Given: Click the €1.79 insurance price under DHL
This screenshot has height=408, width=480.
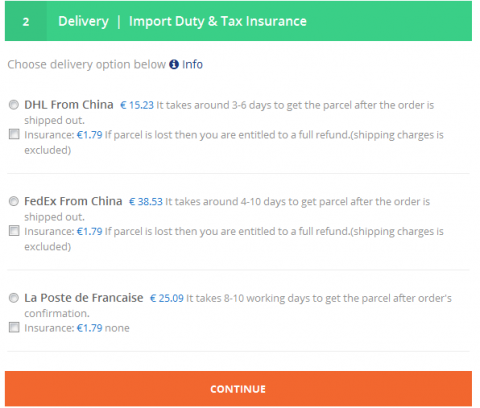Looking at the screenshot, I should [x=90, y=135].
